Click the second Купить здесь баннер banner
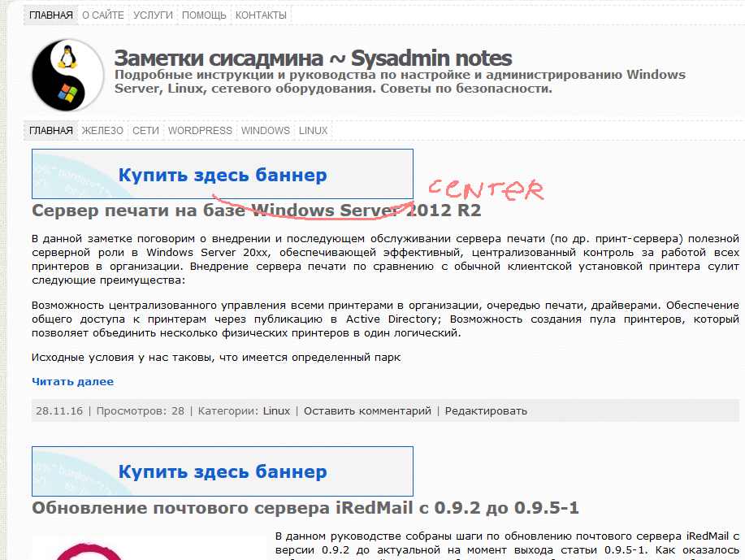745x560 pixels. (x=223, y=471)
